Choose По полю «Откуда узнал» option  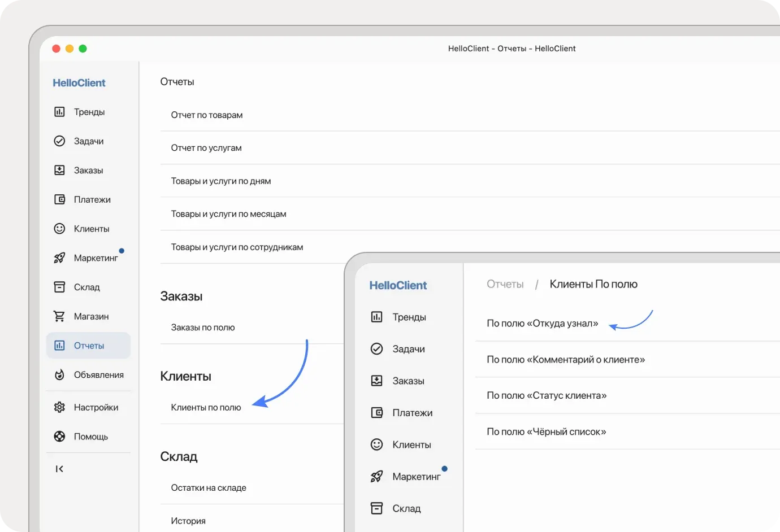pyautogui.click(x=542, y=324)
